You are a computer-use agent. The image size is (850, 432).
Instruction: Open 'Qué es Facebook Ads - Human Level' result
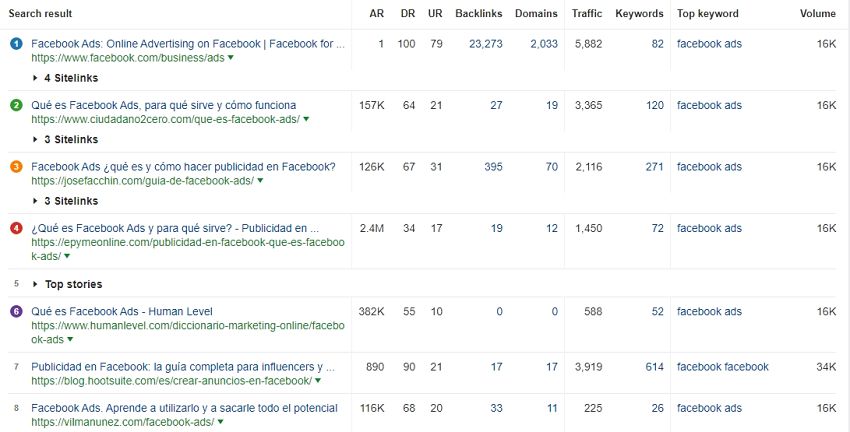point(122,312)
